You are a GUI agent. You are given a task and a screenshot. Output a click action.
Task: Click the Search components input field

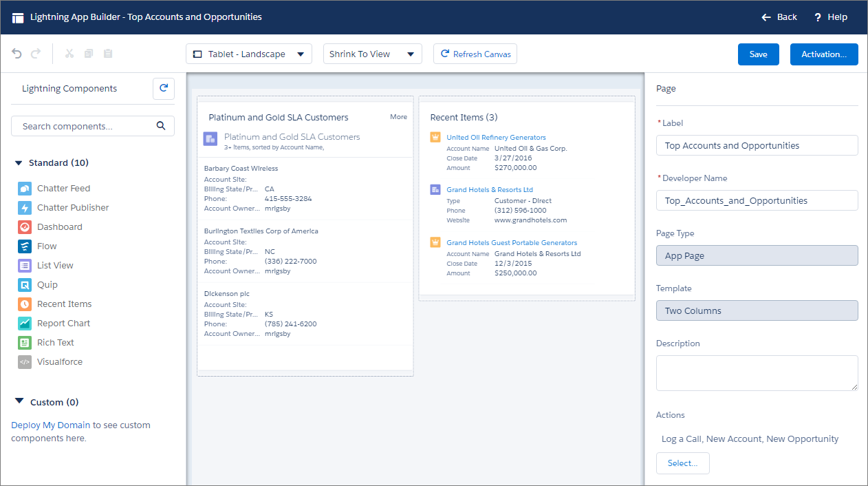click(x=93, y=126)
